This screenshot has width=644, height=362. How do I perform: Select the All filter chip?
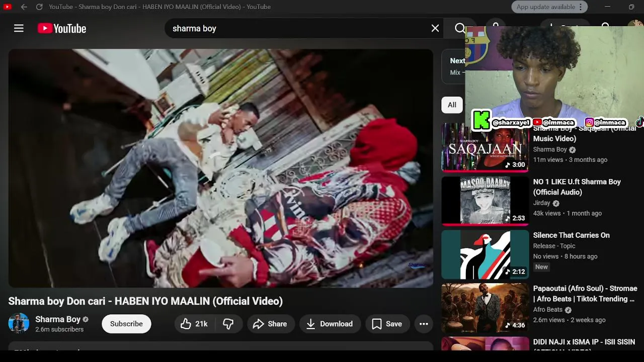(452, 105)
